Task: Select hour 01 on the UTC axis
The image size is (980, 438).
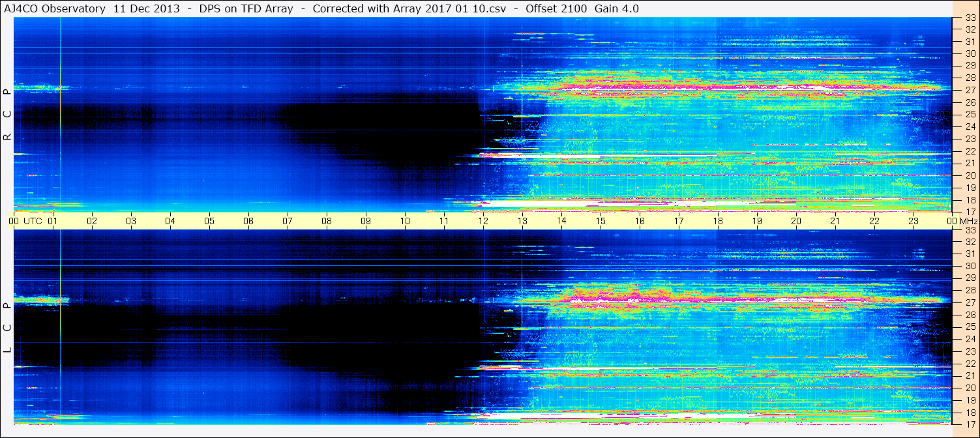Action: pos(53,221)
